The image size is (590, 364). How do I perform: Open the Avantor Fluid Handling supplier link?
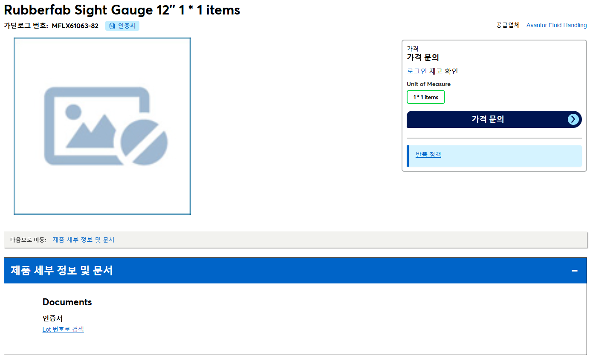click(x=556, y=25)
